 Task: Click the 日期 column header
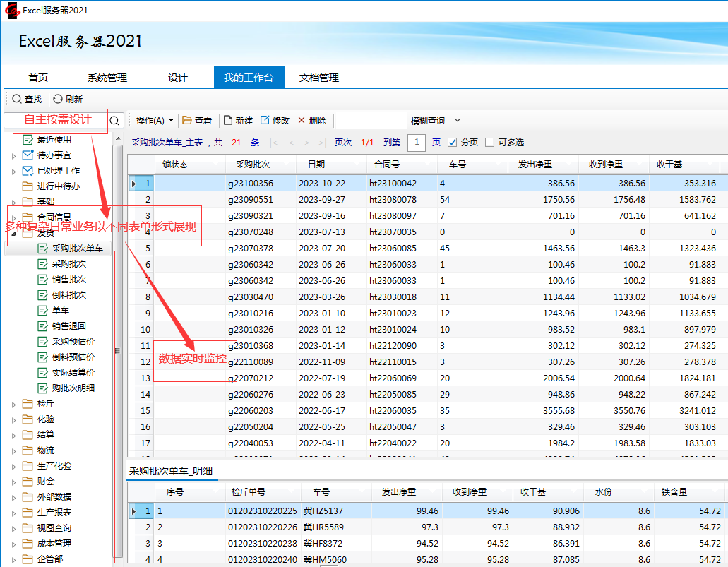[316, 165]
